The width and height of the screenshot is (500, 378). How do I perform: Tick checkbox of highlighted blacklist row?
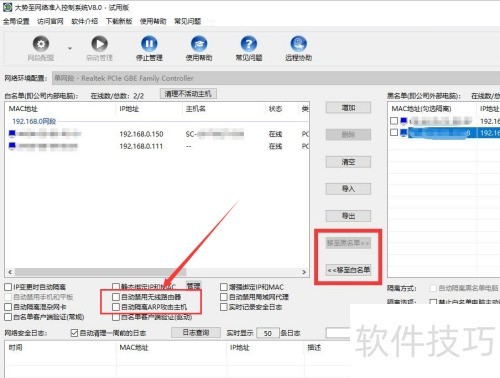coord(394,133)
